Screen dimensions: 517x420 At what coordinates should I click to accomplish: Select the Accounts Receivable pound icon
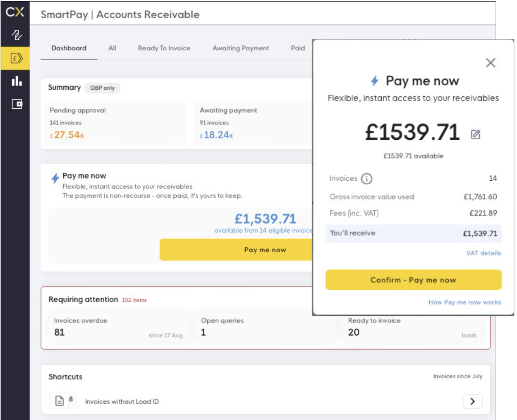pyautogui.click(x=16, y=58)
